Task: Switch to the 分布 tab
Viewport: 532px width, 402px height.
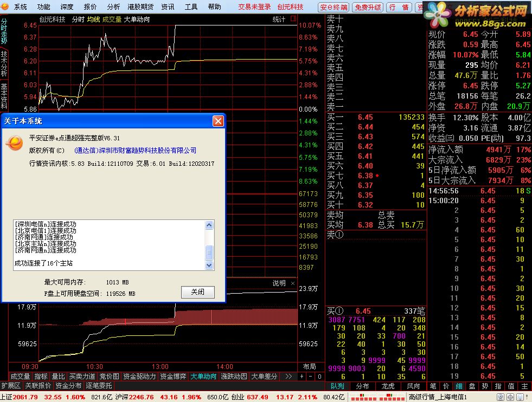Action: point(362,386)
